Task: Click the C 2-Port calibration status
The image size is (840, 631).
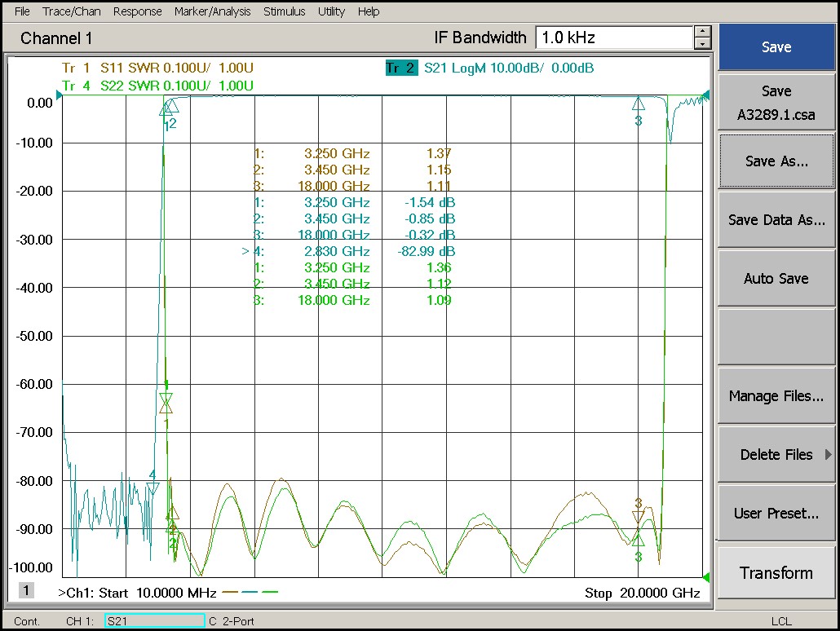Action: pyautogui.click(x=232, y=621)
